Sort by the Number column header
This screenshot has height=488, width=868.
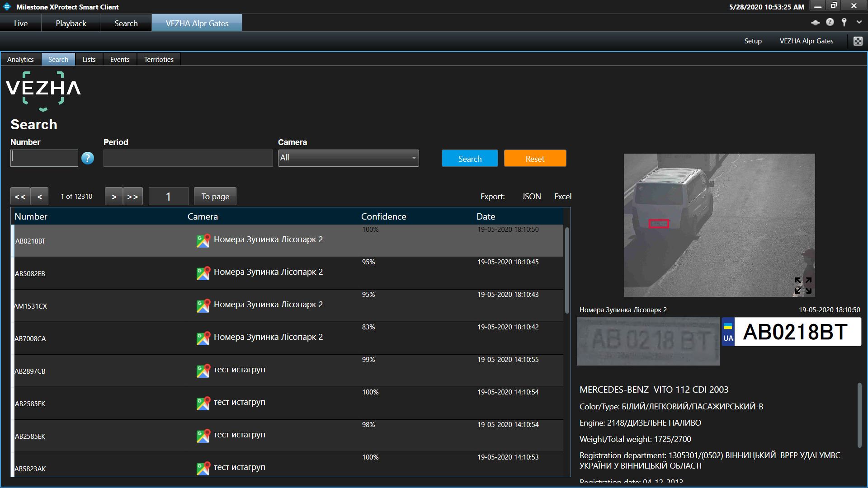coord(31,216)
